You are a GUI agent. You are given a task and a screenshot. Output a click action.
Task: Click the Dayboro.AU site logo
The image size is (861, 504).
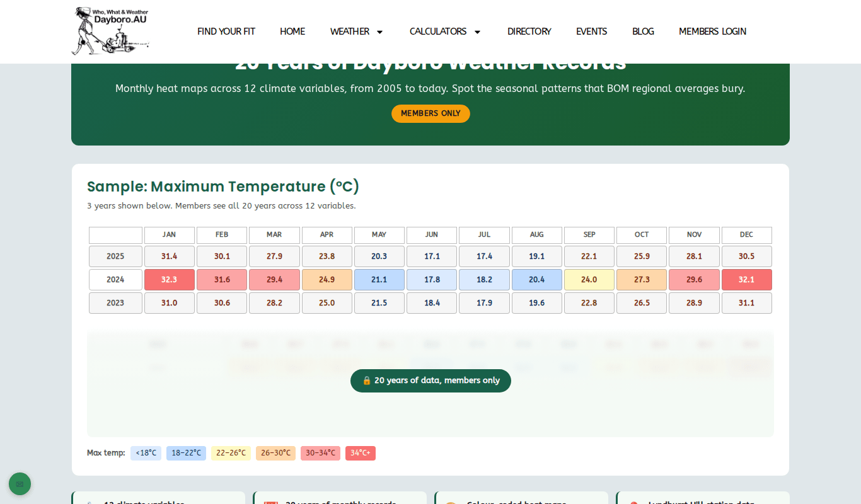110,31
